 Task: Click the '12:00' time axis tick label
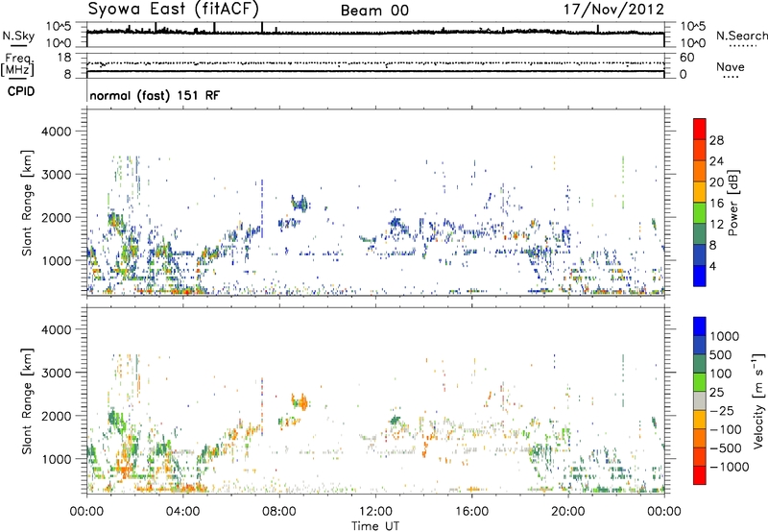(375, 512)
